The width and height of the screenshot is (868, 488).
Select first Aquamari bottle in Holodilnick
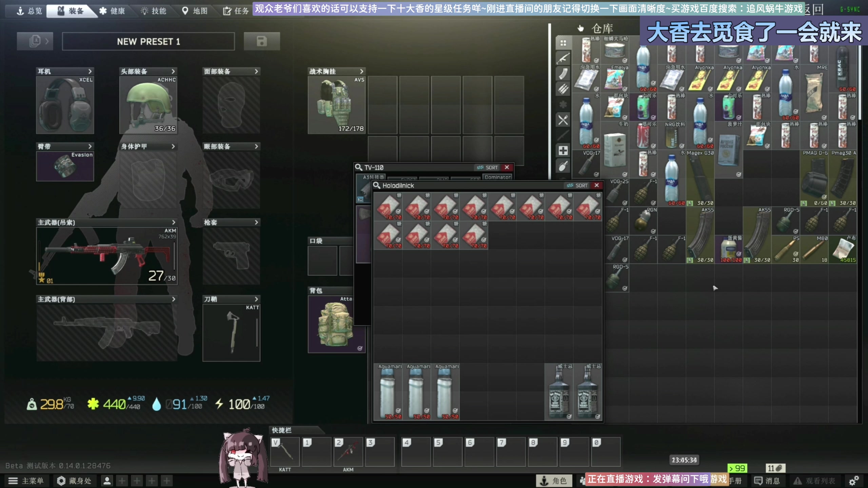pos(388,392)
